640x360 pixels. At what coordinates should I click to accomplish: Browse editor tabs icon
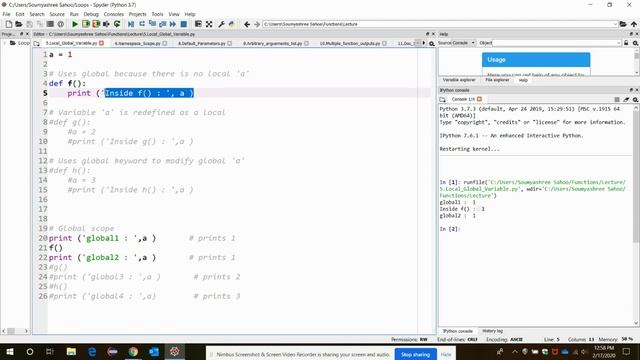coord(37,43)
